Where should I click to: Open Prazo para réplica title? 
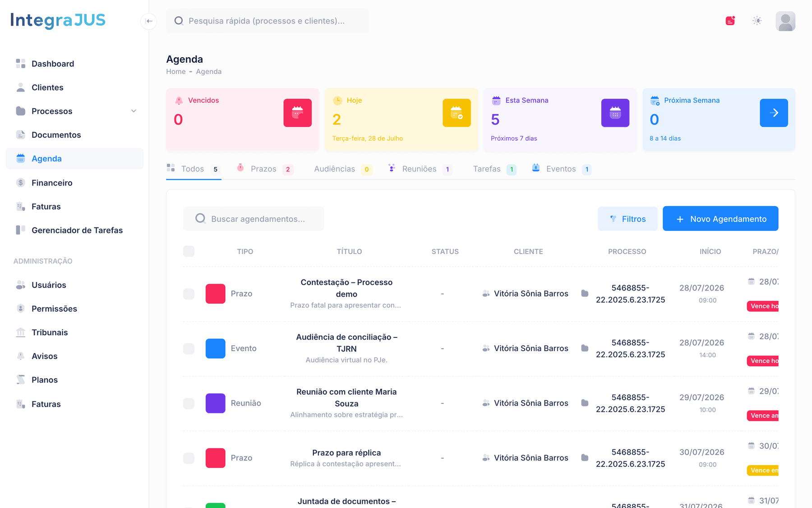346,453
